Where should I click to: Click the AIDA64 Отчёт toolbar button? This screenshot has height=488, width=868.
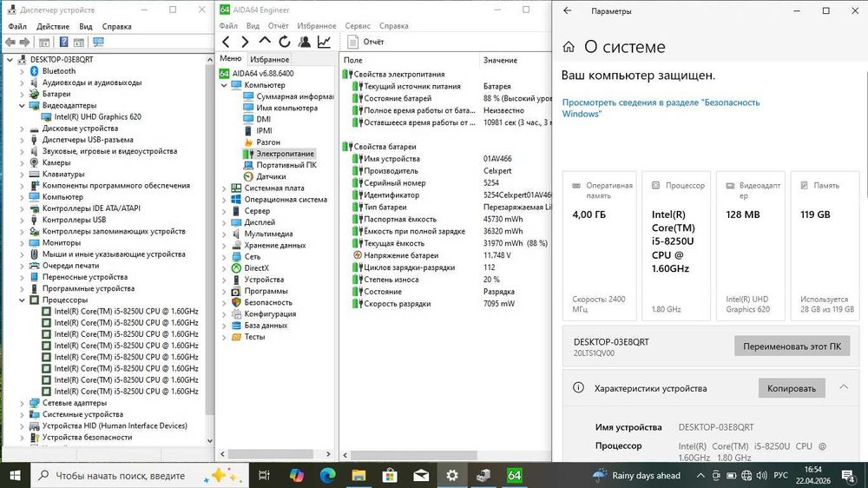pyautogui.click(x=365, y=42)
